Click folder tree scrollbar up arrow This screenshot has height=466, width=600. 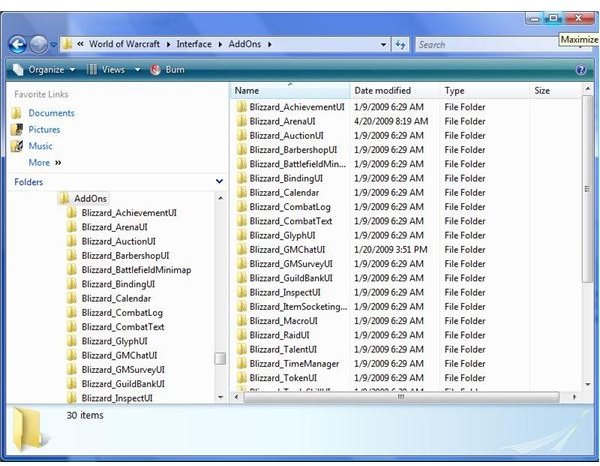(220, 198)
